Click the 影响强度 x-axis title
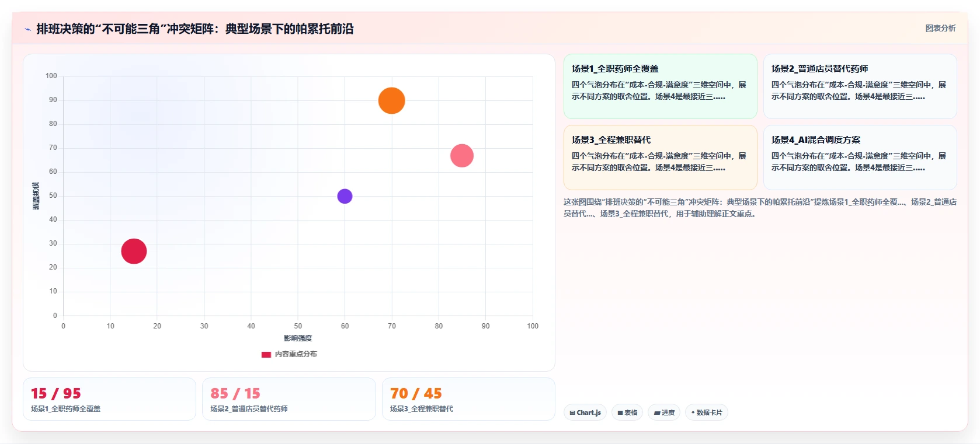The height and width of the screenshot is (444, 980). point(298,338)
